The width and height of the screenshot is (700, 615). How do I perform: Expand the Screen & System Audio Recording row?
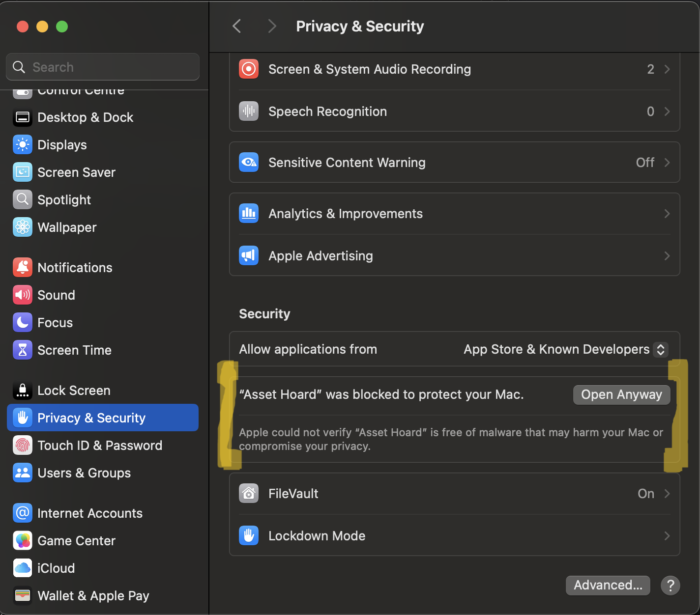[x=667, y=69]
